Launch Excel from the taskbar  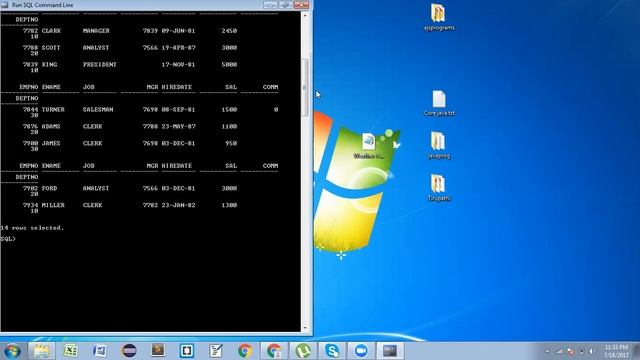[71, 351]
